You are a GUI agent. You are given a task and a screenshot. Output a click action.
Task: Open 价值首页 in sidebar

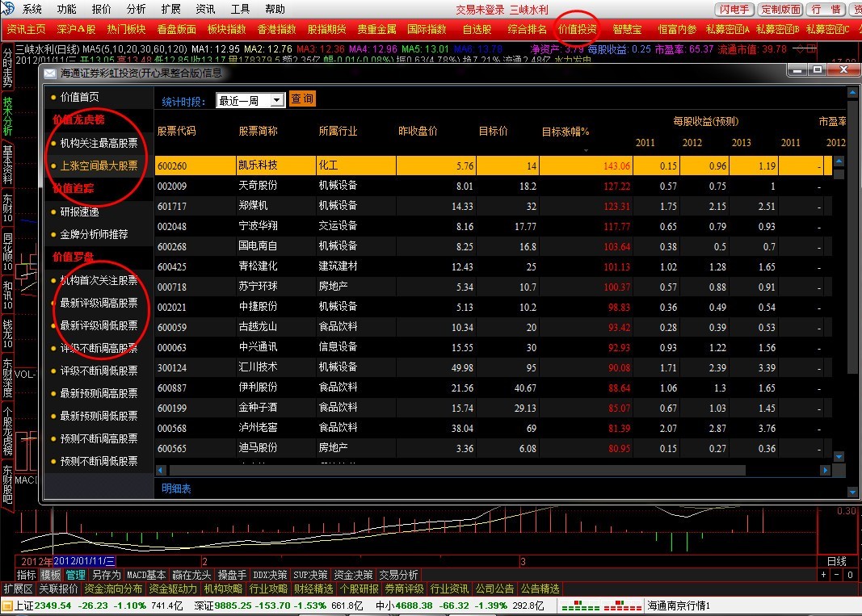pyautogui.click(x=79, y=97)
